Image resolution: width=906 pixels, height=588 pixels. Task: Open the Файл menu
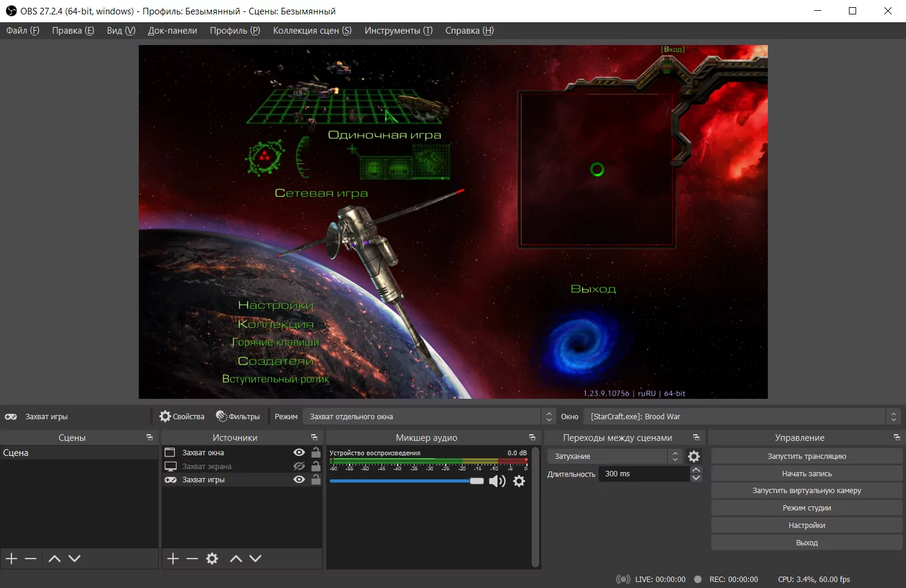[x=23, y=31]
